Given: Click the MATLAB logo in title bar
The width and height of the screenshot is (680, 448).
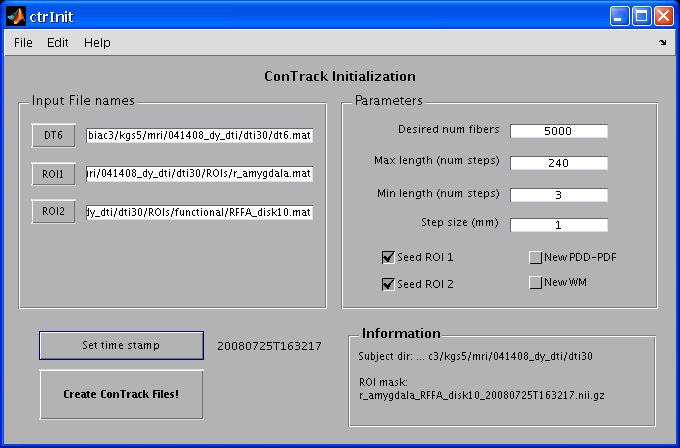Looking at the screenshot, I should click(16, 16).
